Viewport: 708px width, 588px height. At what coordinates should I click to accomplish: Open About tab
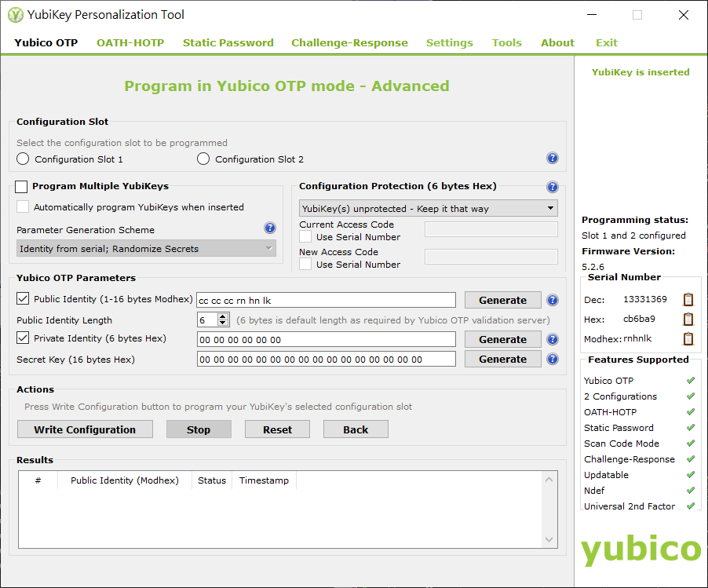(x=557, y=43)
